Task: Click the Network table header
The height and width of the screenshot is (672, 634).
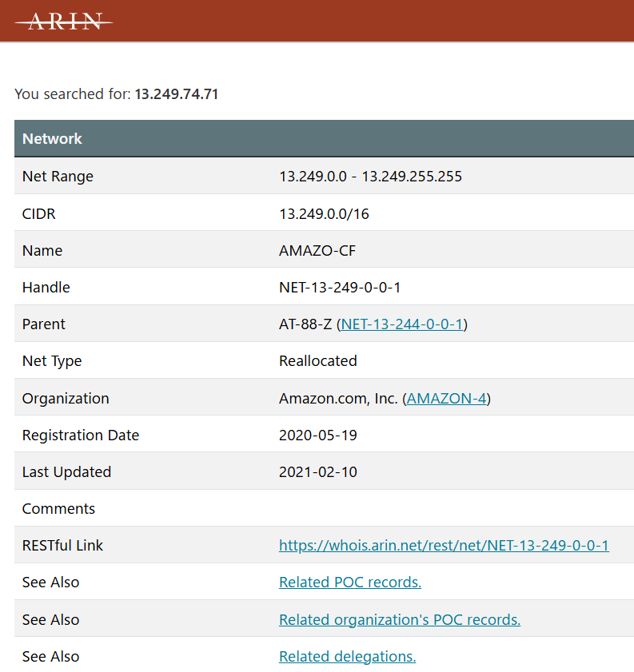Action: pos(53,139)
